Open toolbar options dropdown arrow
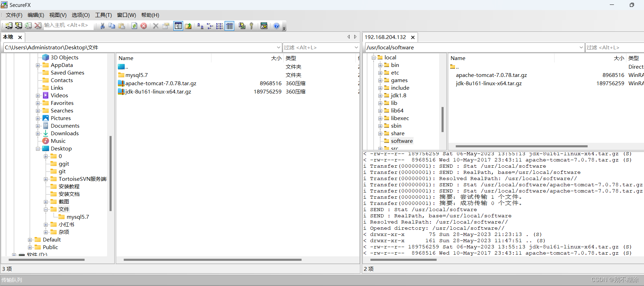 click(x=284, y=28)
